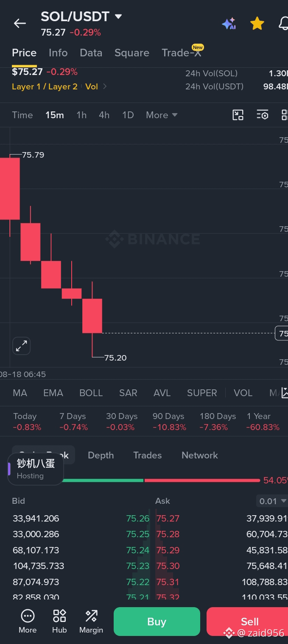Image resolution: width=288 pixels, height=644 pixels.
Task: Toggle the EMA indicator
Action: point(53,393)
